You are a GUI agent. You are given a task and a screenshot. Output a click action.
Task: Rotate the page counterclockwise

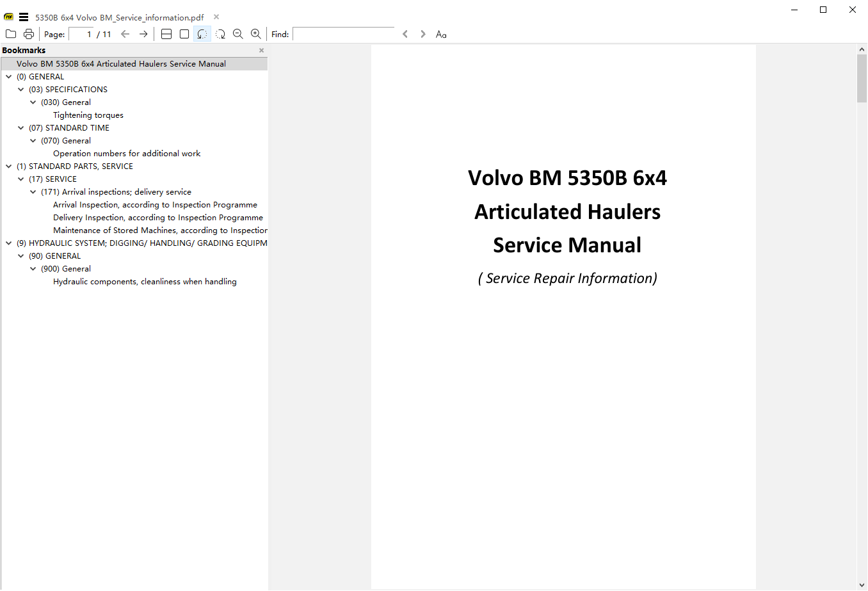pyautogui.click(x=202, y=34)
